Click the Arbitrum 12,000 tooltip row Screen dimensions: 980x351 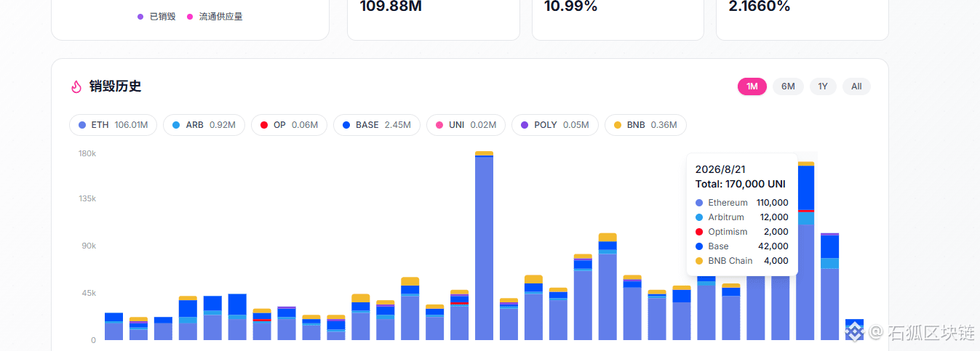tap(742, 217)
